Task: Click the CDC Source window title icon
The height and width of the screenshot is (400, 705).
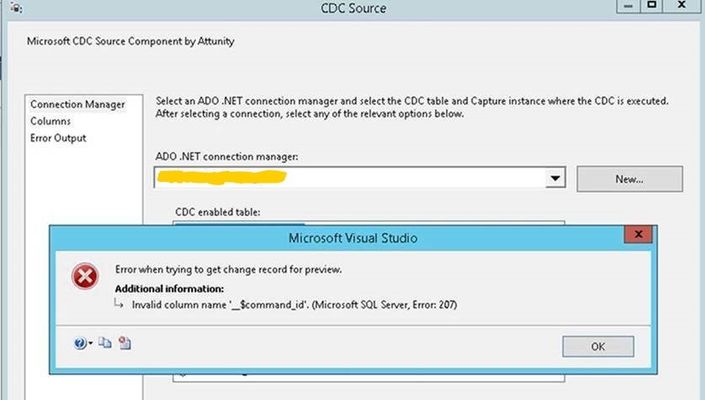Action: click(16, 7)
